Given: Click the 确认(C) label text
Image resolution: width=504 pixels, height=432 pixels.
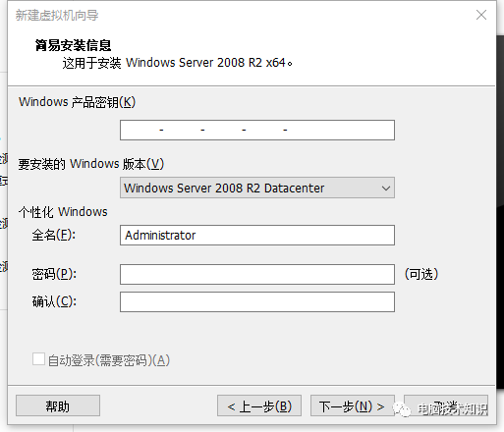Looking at the screenshot, I should pyautogui.click(x=54, y=301).
